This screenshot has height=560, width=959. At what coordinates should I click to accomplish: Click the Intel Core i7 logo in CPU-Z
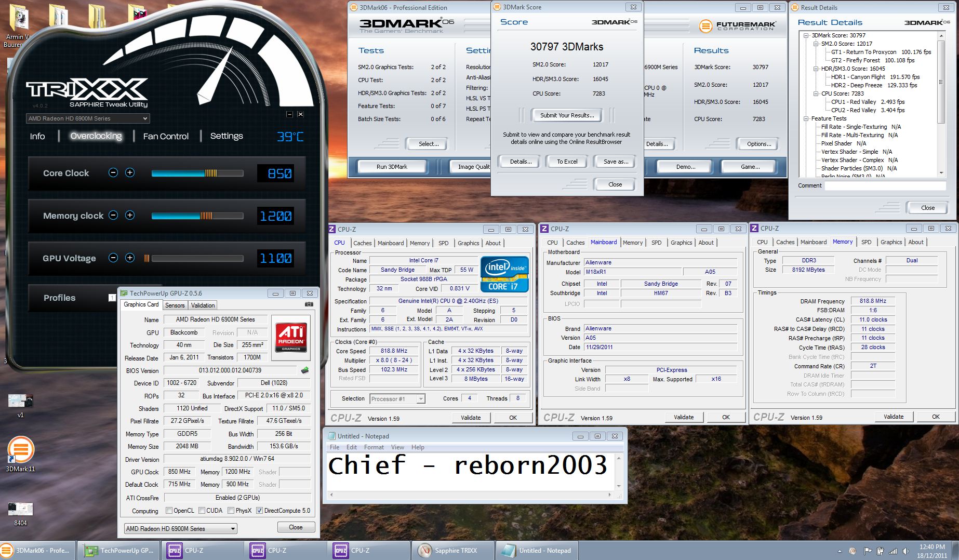click(504, 274)
